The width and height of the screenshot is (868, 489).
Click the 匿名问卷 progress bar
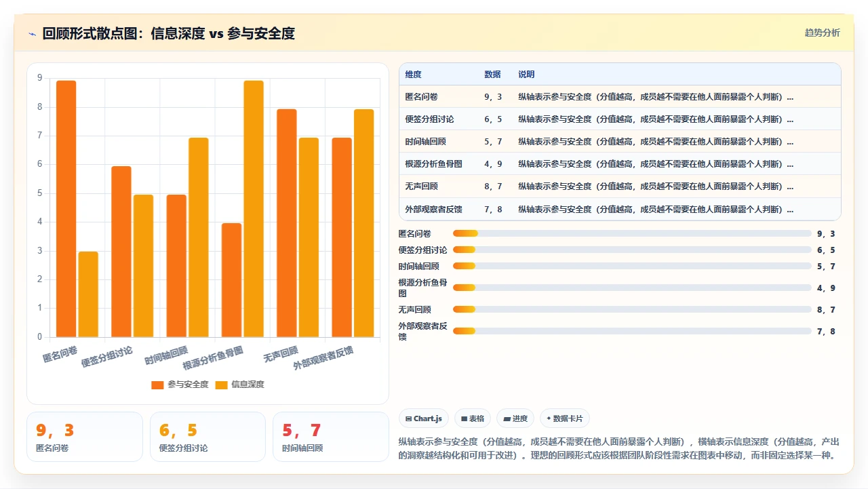click(632, 233)
